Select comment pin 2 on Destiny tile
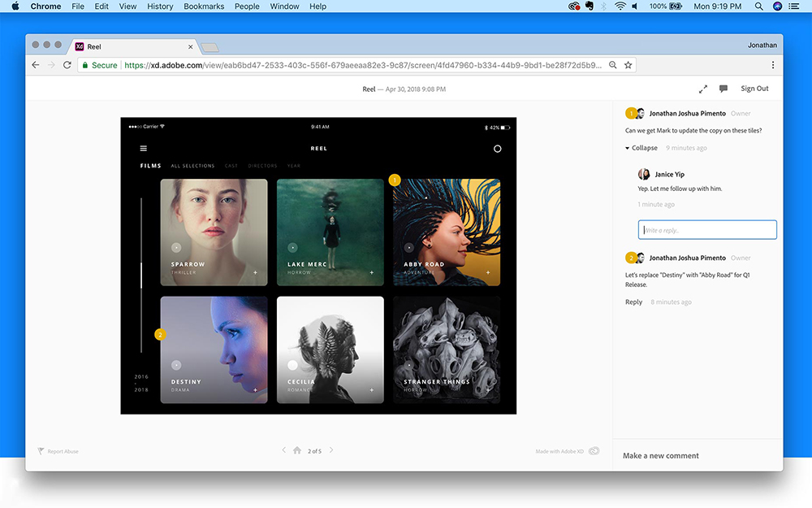This screenshot has width=812, height=508. [161, 334]
